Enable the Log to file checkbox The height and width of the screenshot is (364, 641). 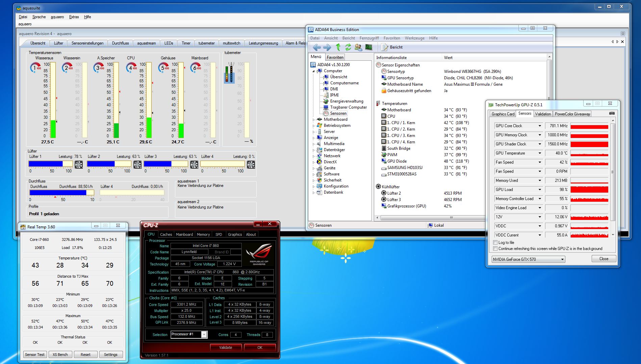point(495,242)
